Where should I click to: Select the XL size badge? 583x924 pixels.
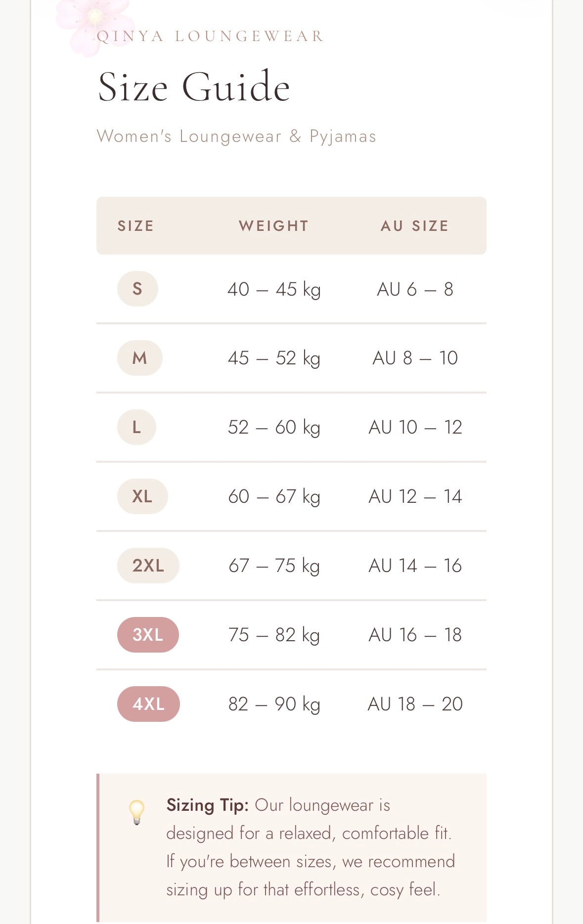pos(142,496)
